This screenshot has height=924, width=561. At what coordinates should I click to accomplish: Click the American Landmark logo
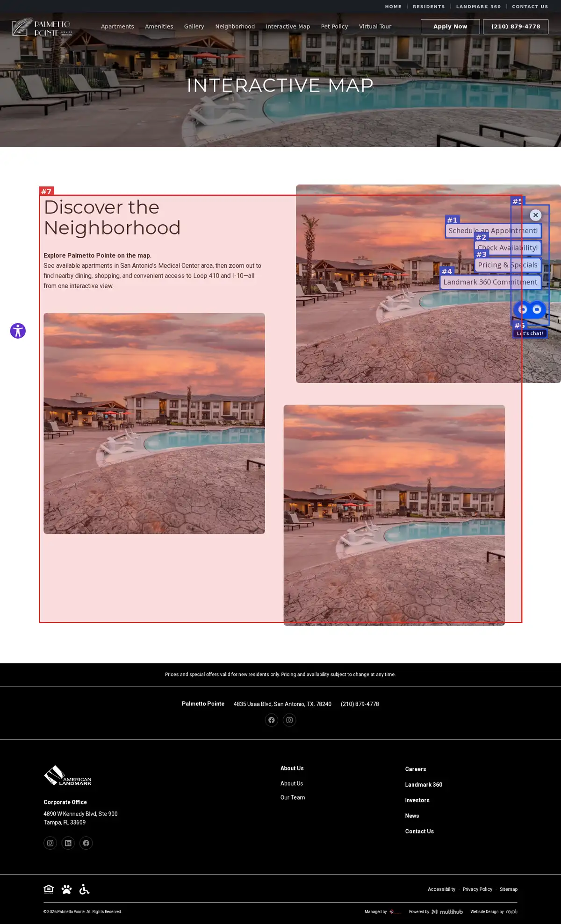coord(68,775)
